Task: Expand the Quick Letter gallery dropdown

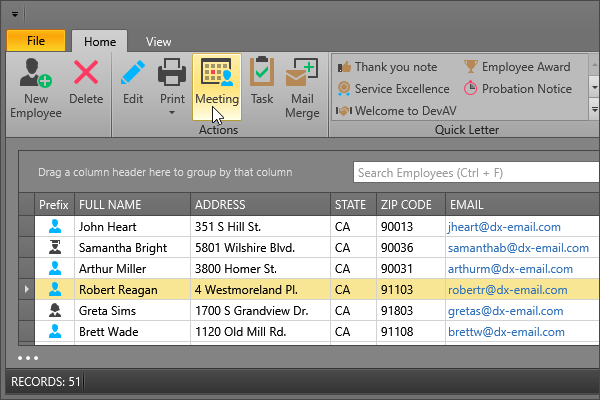Action: 594,109
